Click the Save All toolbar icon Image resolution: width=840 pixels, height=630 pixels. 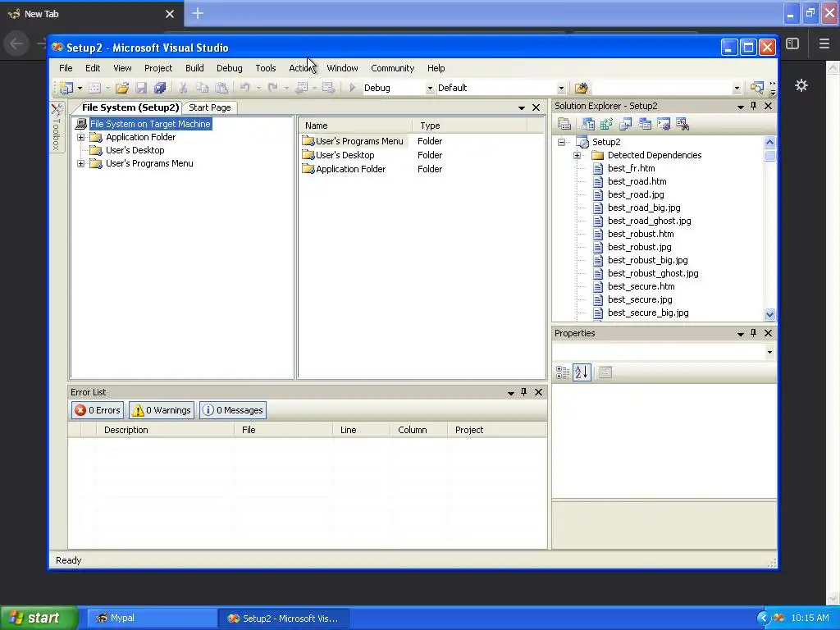point(160,88)
